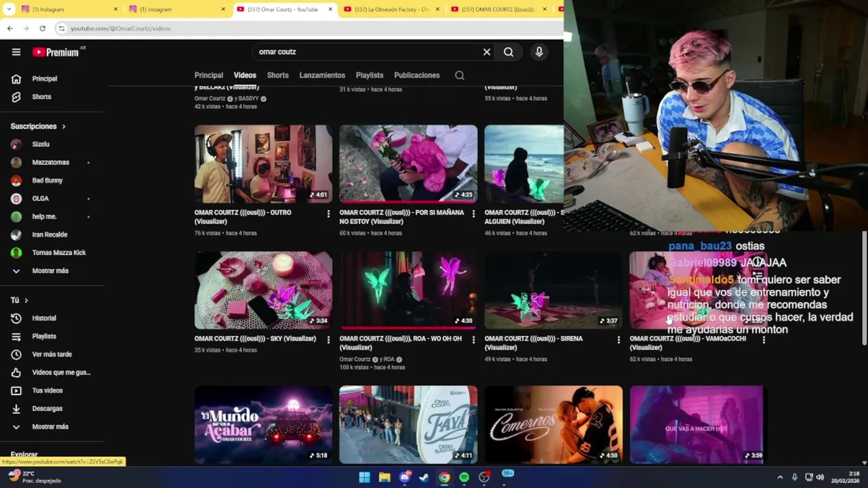Play the FAYA video thumbnail
Viewport: 868px width, 488px height.
click(408, 425)
